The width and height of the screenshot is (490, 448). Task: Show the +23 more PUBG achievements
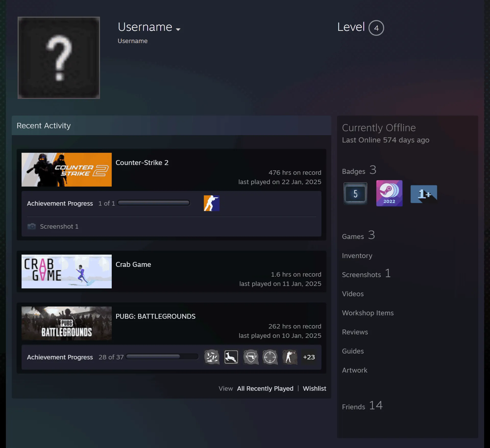(x=309, y=357)
